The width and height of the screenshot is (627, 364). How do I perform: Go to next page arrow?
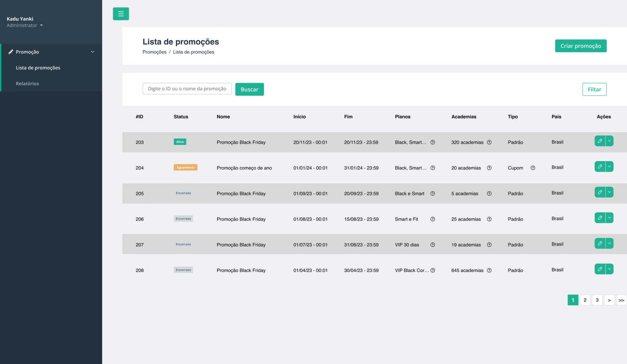coord(609,300)
